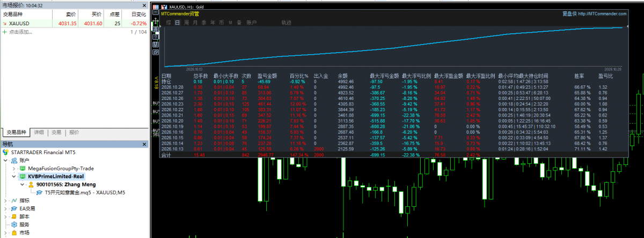
Task: Click the scripts (脚本) icon in navigator
Action: [x=14, y=217]
